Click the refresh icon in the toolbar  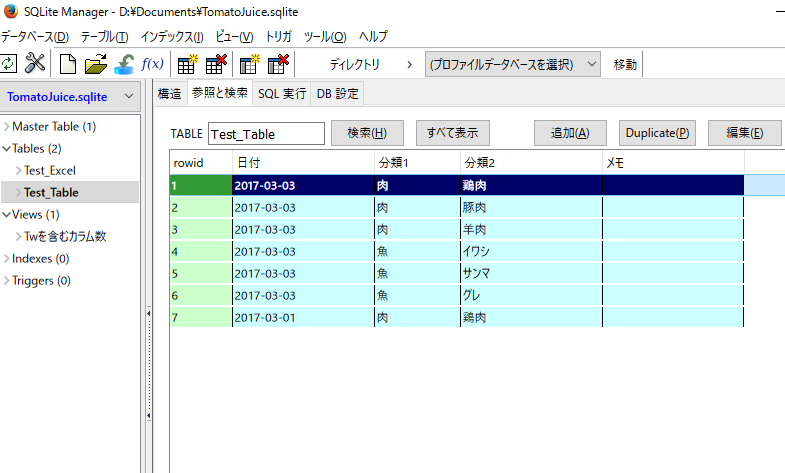[x=8, y=64]
